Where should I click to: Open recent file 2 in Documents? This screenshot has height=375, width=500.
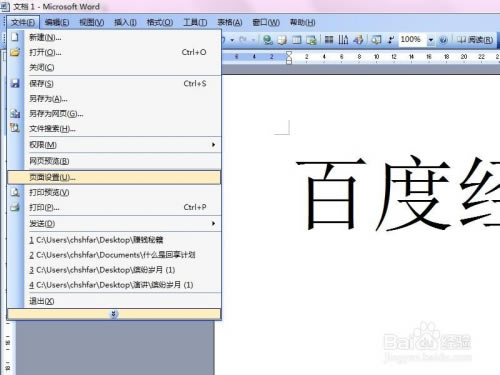click(x=114, y=255)
